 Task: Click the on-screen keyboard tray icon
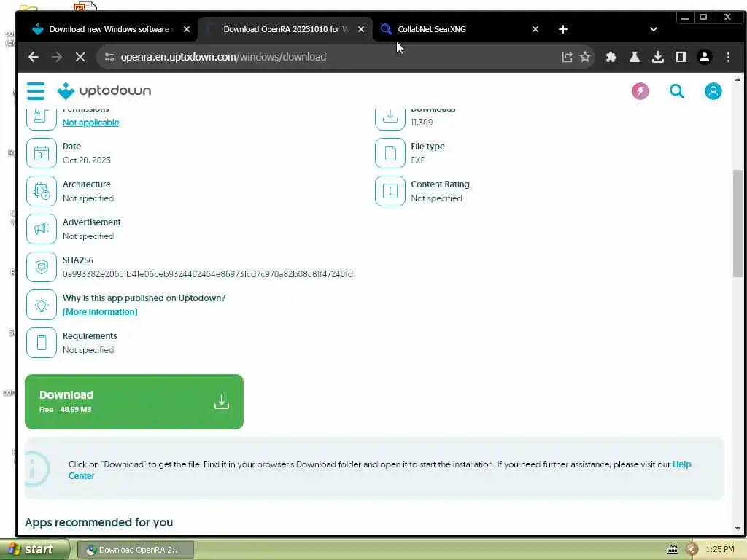(672, 550)
